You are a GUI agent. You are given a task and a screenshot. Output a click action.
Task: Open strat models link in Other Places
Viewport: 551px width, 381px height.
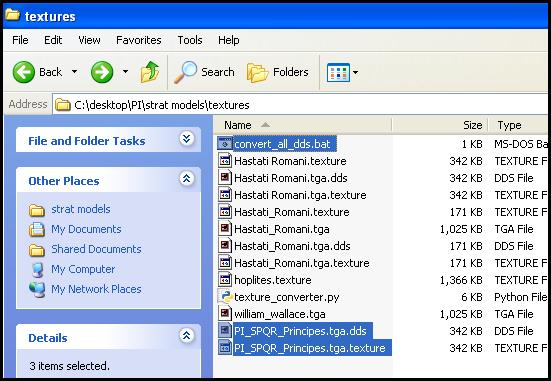[x=81, y=209]
